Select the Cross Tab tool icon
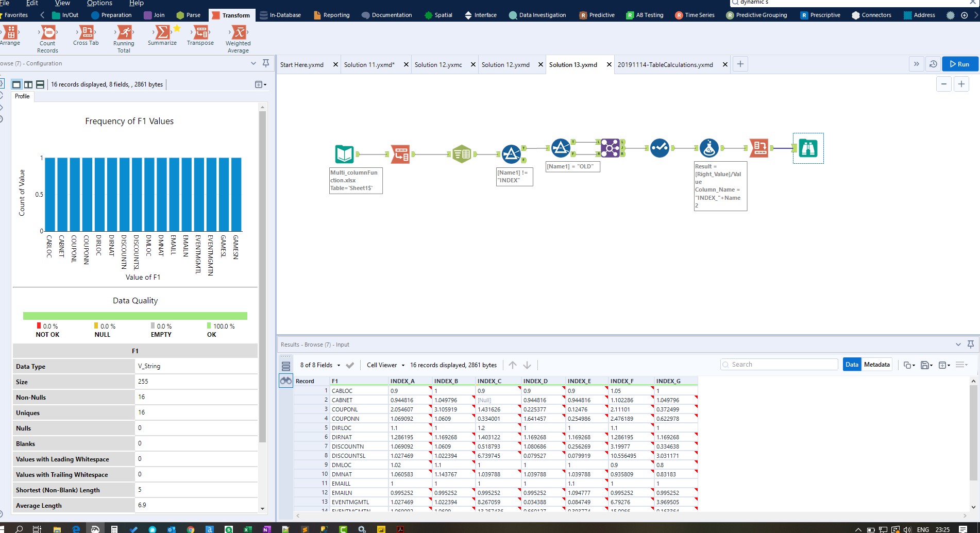This screenshot has height=533, width=980. coord(86,33)
